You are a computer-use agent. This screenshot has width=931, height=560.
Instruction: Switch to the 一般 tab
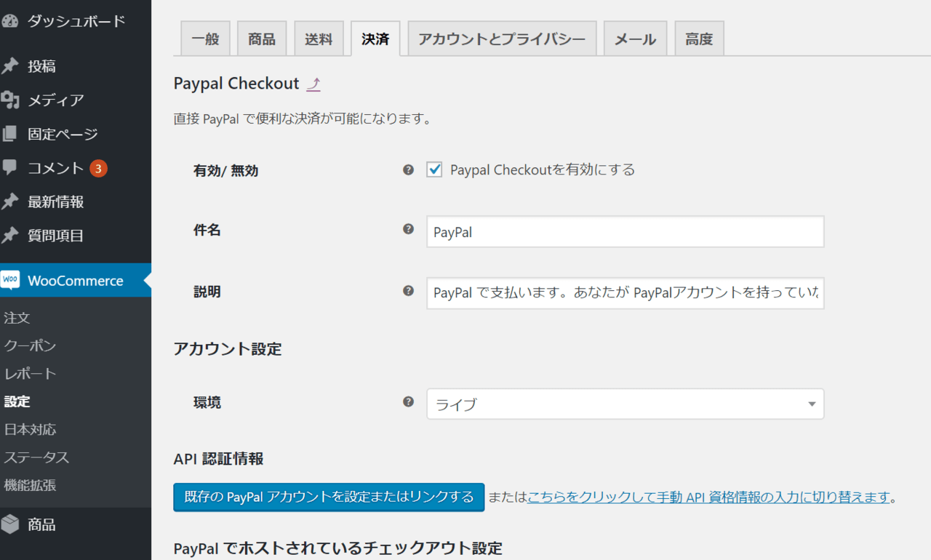(205, 39)
